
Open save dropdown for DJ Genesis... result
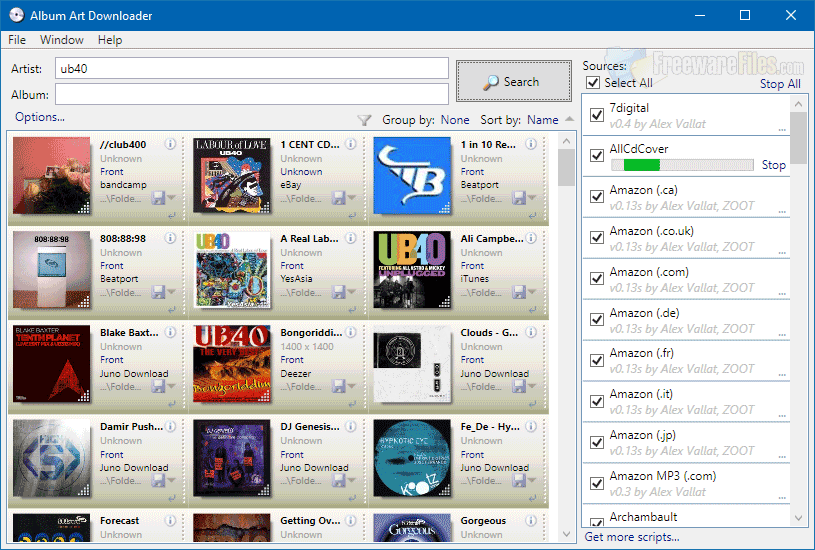[x=352, y=480]
